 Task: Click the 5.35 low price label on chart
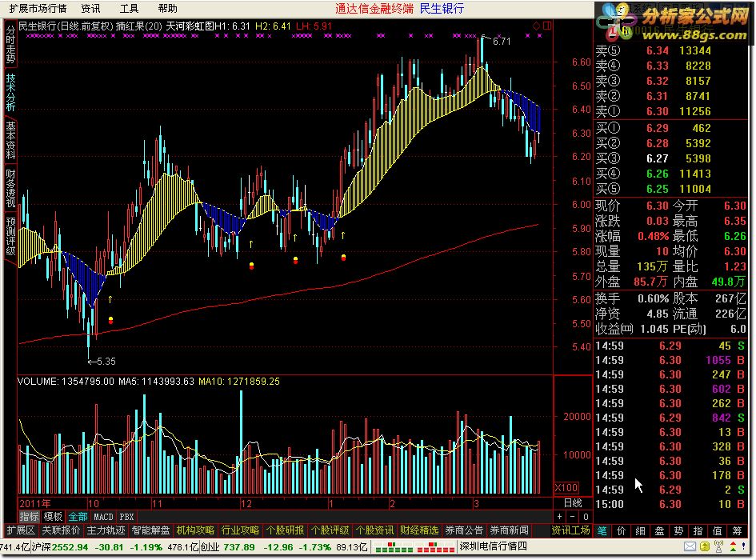106,362
